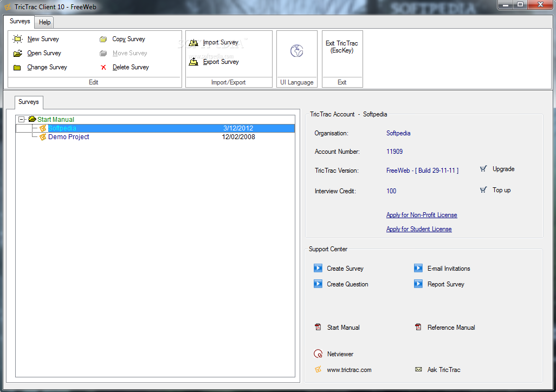Image resolution: width=556 pixels, height=392 pixels.
Task: Click the Copy Survey label
Action: (129, 39)
